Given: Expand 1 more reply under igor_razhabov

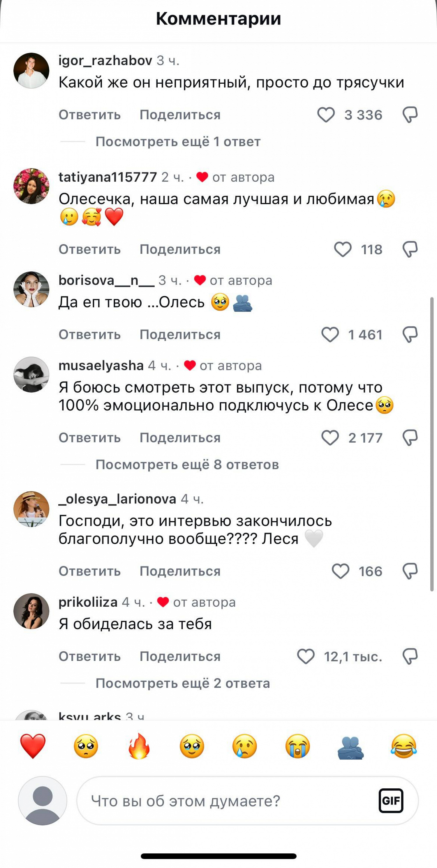Looking at the screenshot, I should pos(178,142).
